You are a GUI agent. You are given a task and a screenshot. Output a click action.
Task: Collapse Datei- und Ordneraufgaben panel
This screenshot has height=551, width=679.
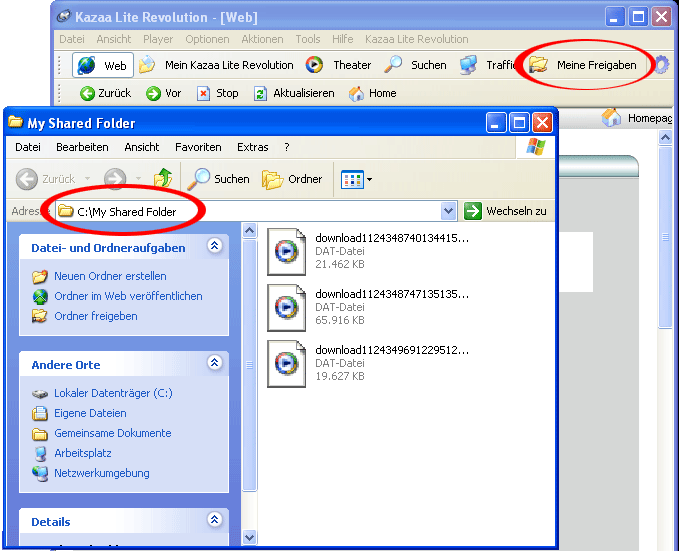(214, 246)
